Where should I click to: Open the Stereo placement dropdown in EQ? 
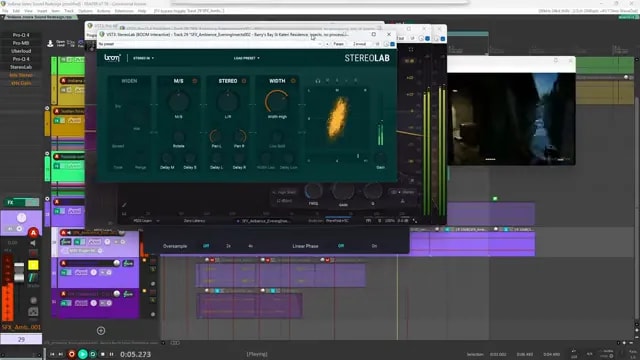coord(402,192)
